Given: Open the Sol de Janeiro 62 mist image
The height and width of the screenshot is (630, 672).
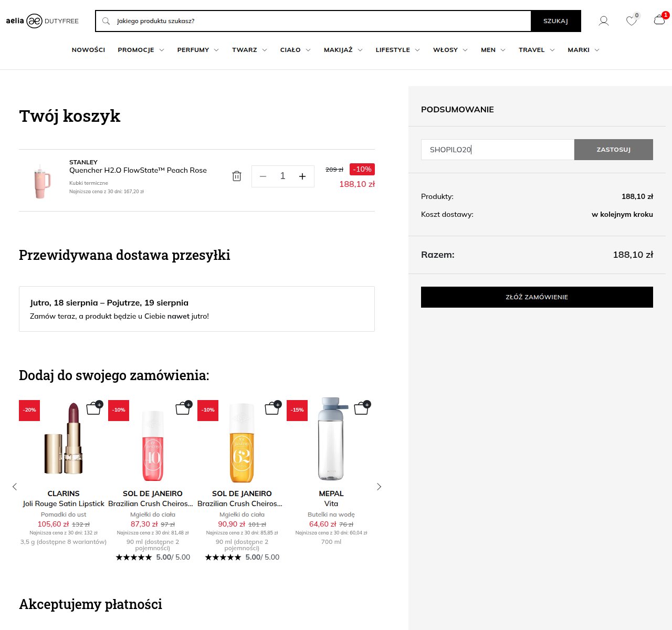Looking at the screenshot, I should click(242, 443).
